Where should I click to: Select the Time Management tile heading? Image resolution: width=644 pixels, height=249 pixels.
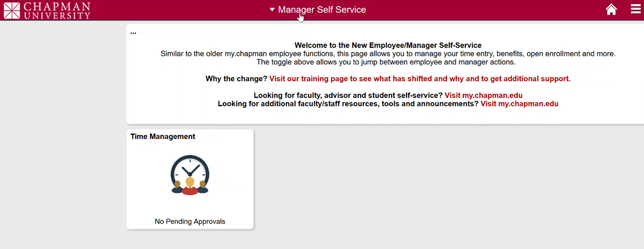pyautogui.click(x=163, y=136)
